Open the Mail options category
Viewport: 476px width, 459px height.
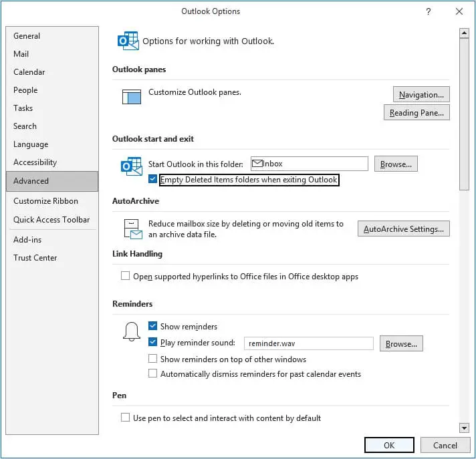pyautogui.click(x=52, y=54)
